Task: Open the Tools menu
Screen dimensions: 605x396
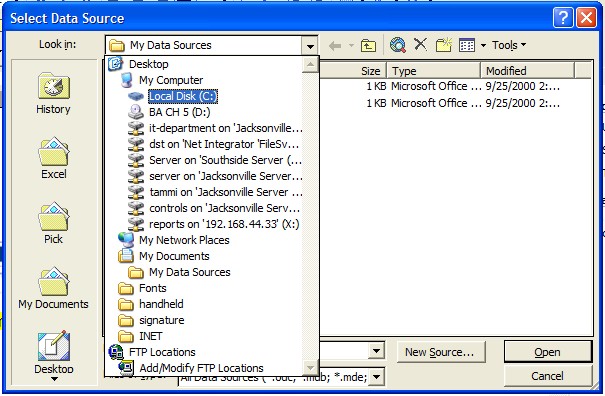Action: pyautogui.click(x=509, y=45)
